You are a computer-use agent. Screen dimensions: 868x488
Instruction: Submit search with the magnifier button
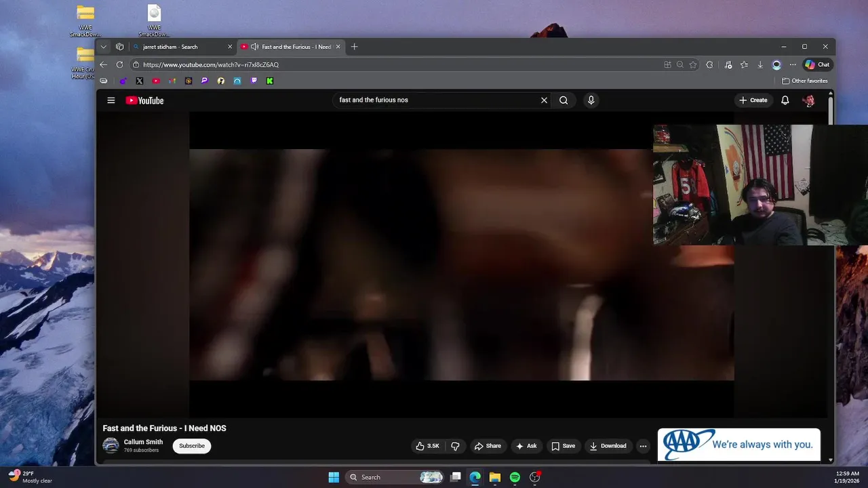[564, 100]
